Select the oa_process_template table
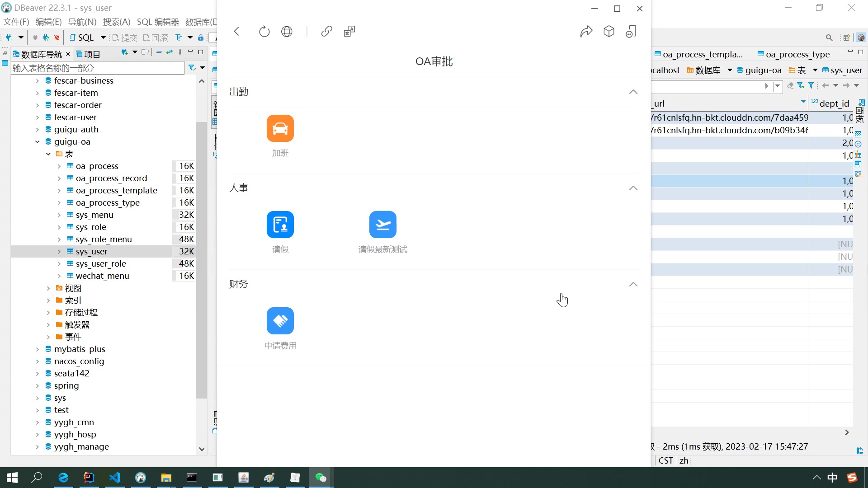 [x=116, y=191]
